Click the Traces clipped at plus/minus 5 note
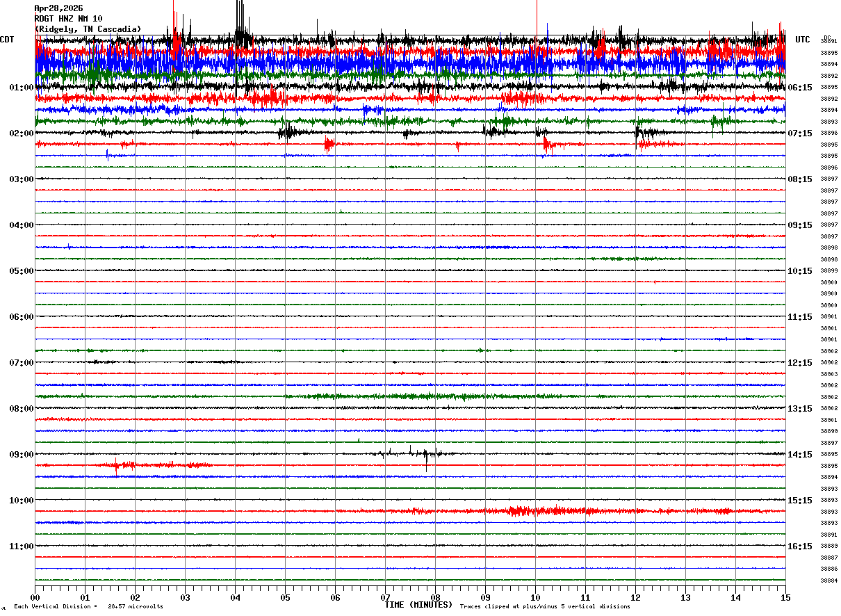This screenshot has height=616, width=841. 545,606
